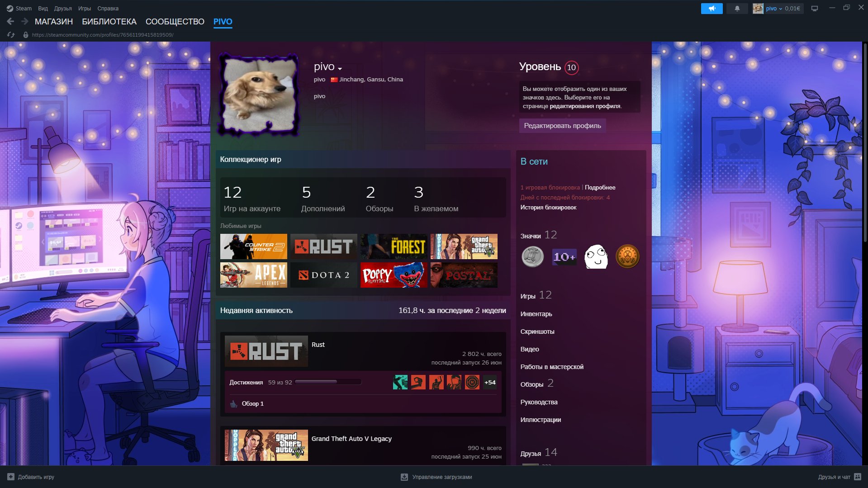Click the padlock icon beside the URL

click(x=26, y=35)
